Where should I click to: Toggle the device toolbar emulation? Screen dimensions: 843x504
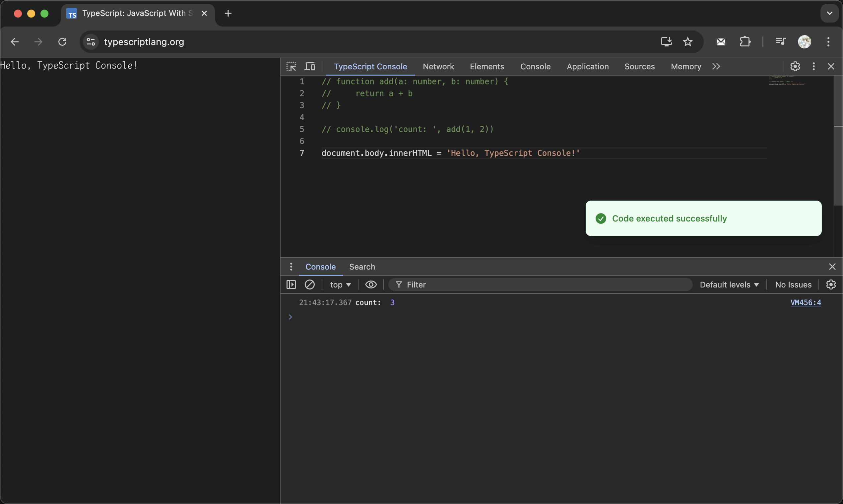310,66
